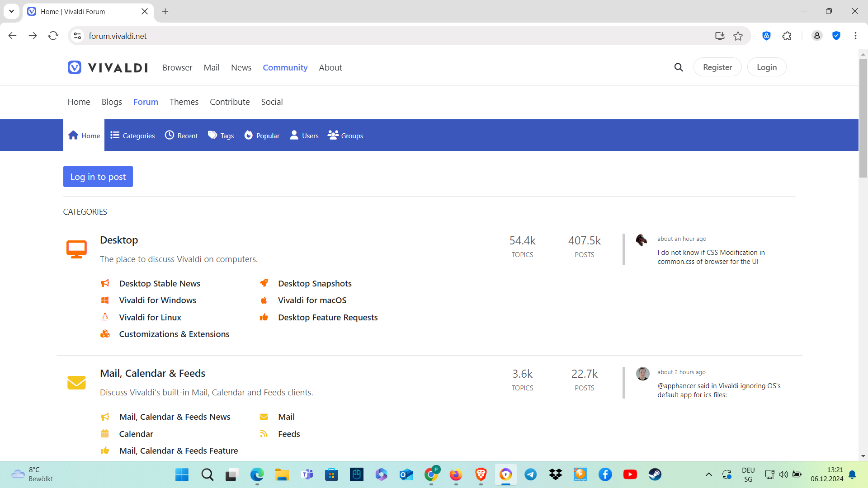Open File Explorer from the taskbar

282,474
